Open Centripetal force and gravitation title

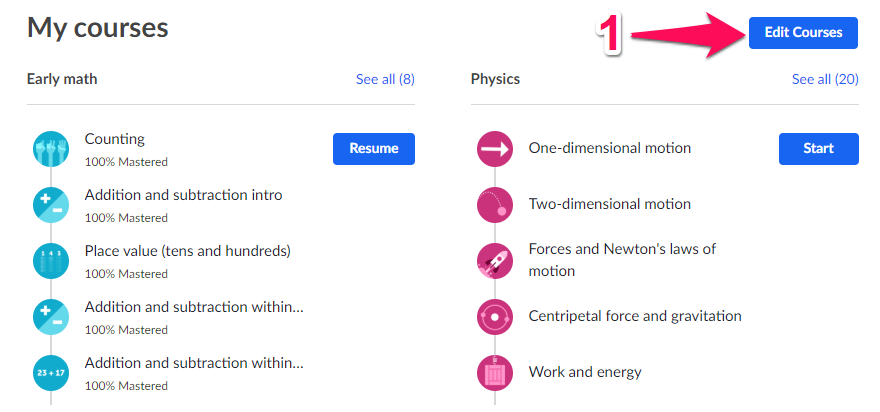pos(635,316)
